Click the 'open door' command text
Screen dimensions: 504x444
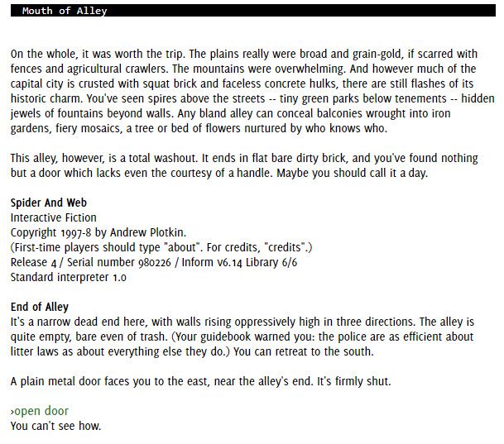pyautogui.click(x=41, y=411)
